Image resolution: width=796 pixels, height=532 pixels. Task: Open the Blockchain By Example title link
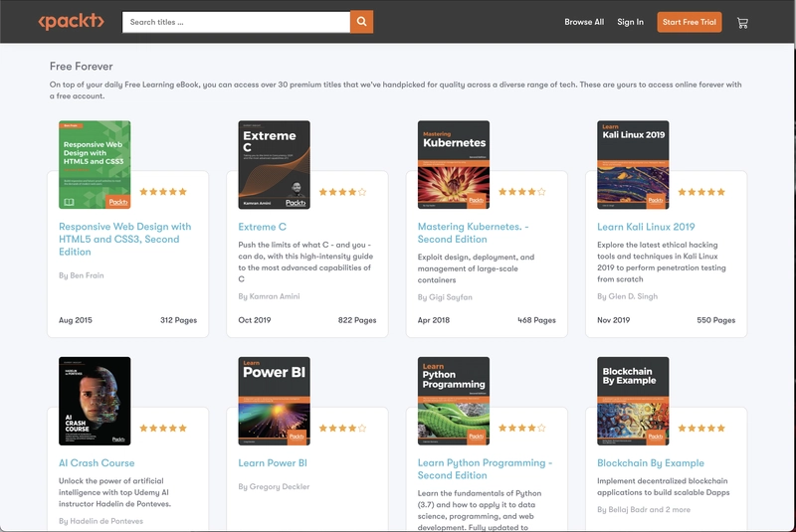point(651,463)
